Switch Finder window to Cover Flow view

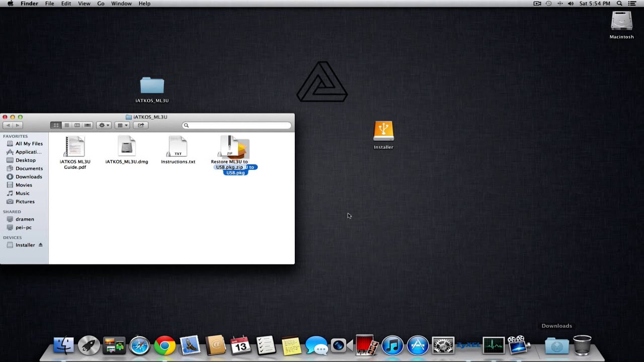coord(88,125)
